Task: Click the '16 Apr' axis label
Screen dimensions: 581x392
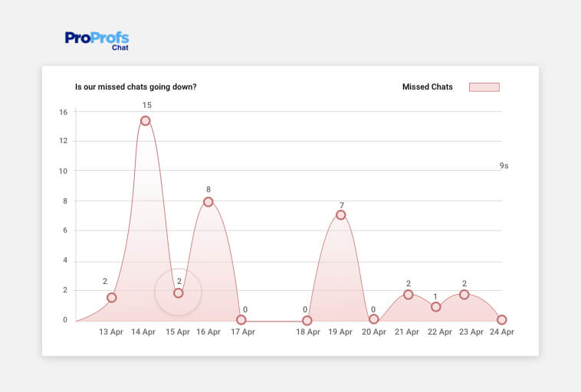Action: [x=208, y=332]
